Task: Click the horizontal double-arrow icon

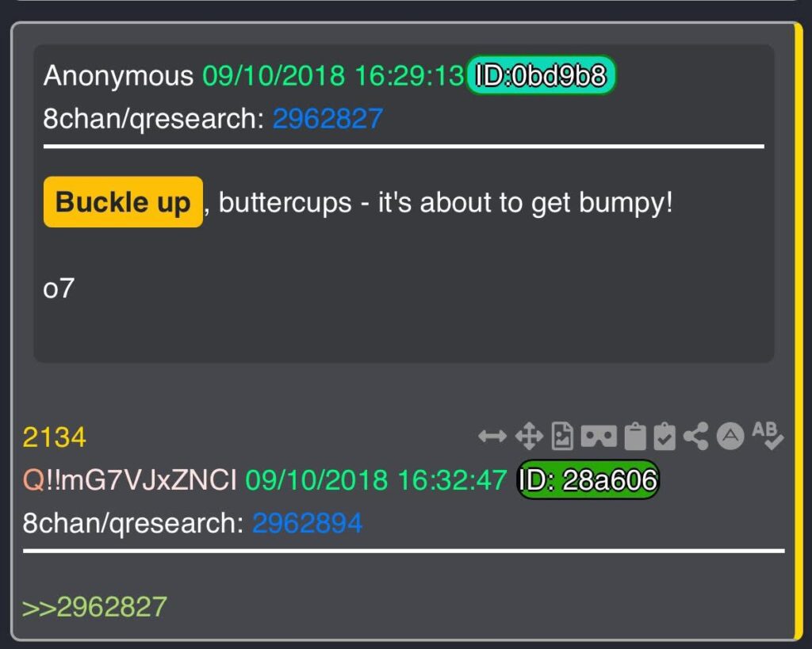Action: pos(492,437)
